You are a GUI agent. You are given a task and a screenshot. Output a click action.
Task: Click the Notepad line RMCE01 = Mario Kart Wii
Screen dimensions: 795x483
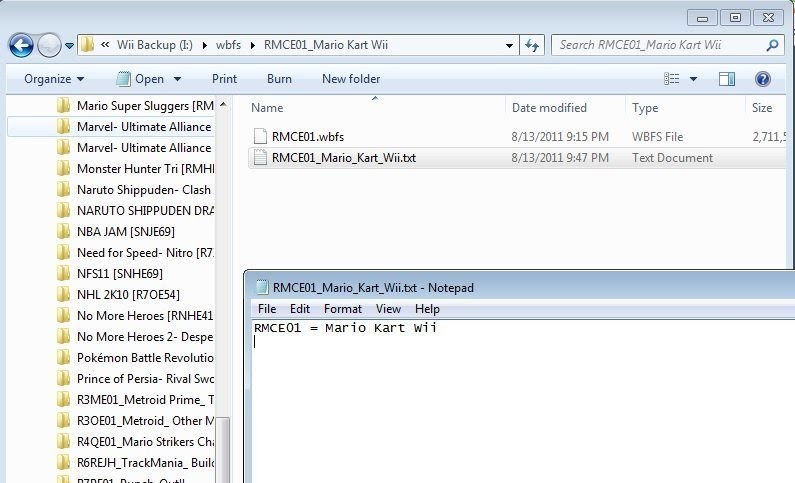point(345,328)
